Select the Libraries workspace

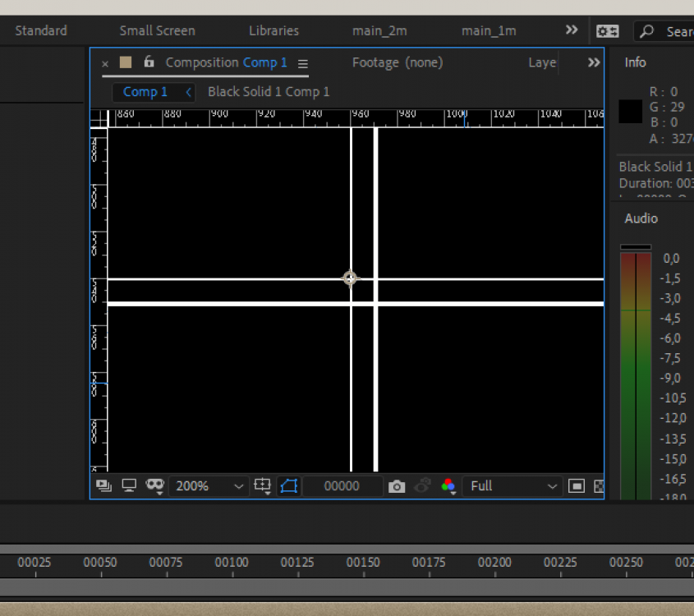(273, 30)
